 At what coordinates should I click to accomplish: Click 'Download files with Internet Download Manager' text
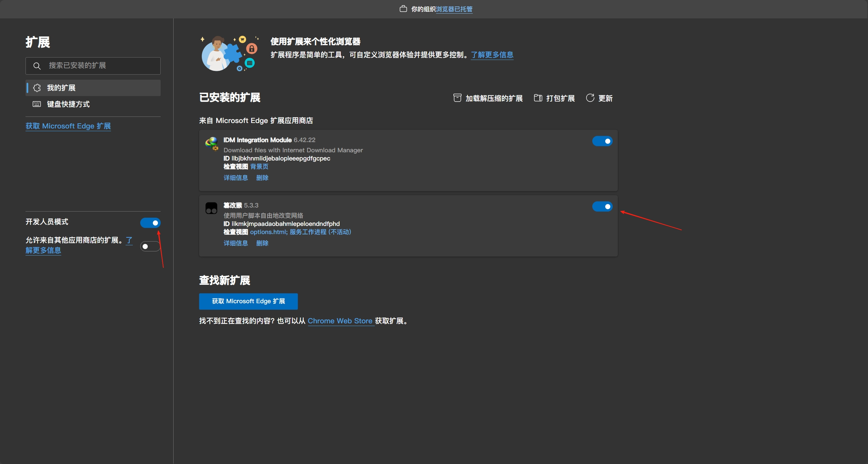(x=293, y=150)
